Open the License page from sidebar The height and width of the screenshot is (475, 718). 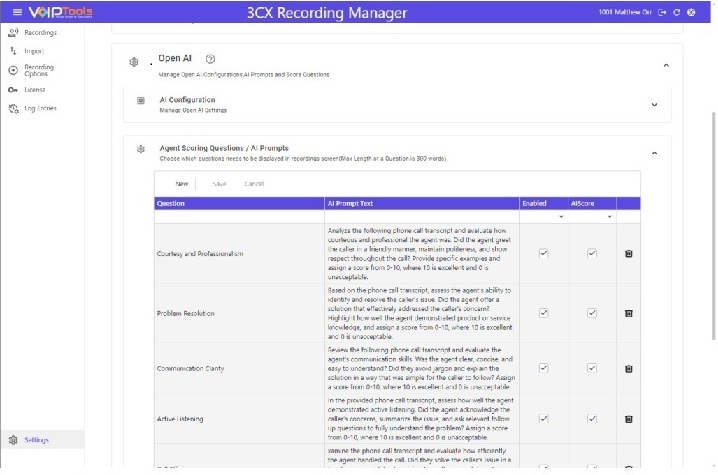click(35, 90)
